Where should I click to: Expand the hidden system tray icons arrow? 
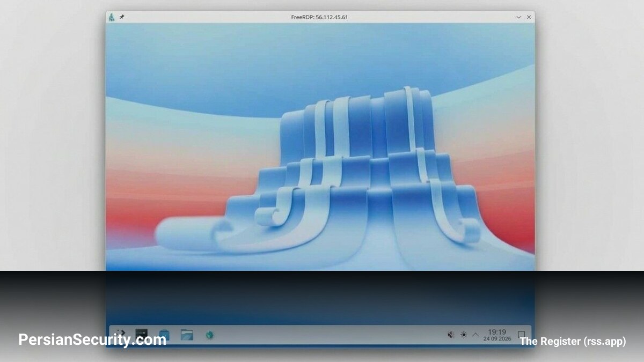point(475,335)
